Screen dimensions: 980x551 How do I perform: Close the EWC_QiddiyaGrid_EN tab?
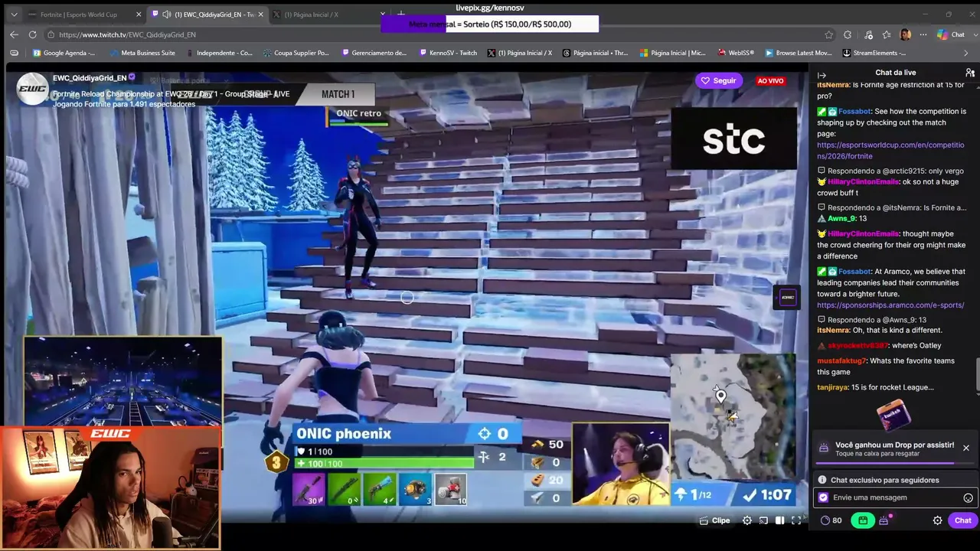260,15
